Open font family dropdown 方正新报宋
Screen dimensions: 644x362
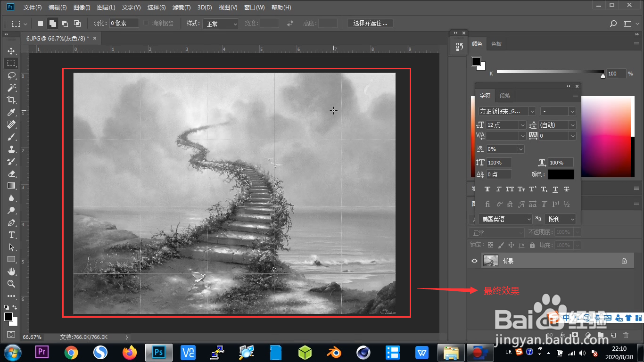[507, 111]
